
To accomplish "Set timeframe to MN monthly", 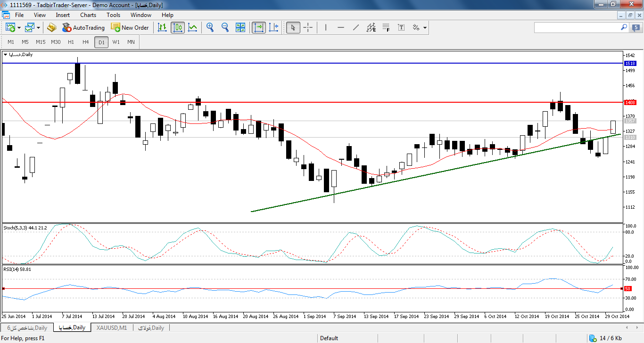I will coord(131,42).
